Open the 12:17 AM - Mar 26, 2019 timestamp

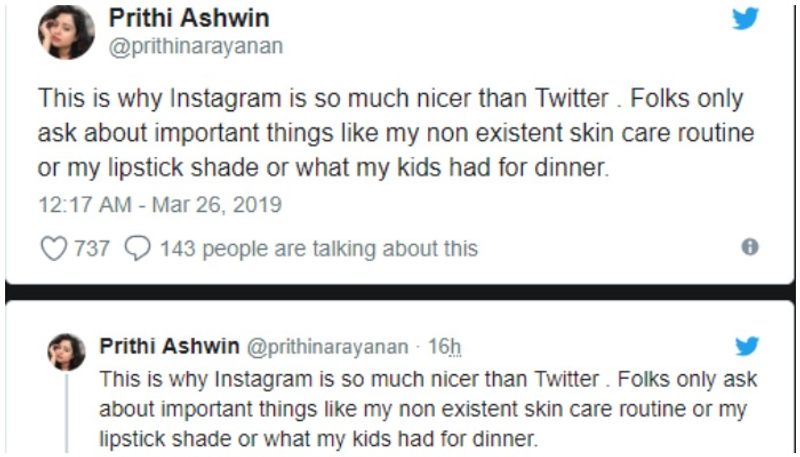(159, 205)
